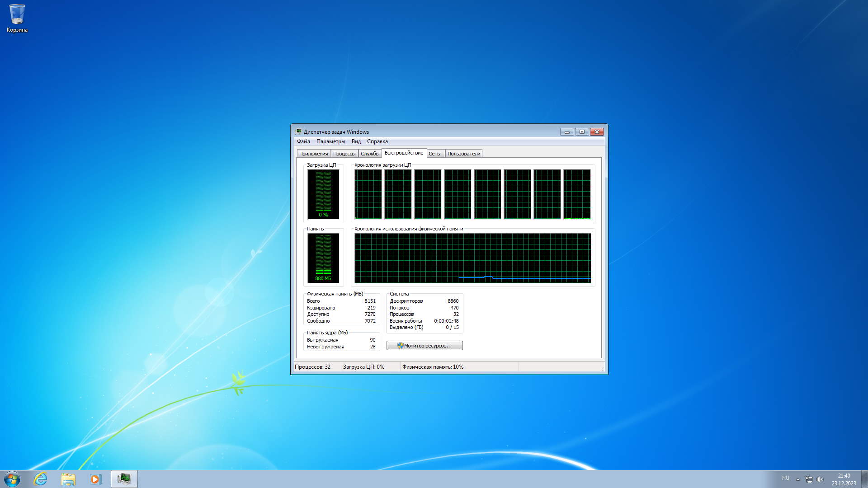Click the network tray icon
This screenshot has width=868, height=488.
click(809, 479)
